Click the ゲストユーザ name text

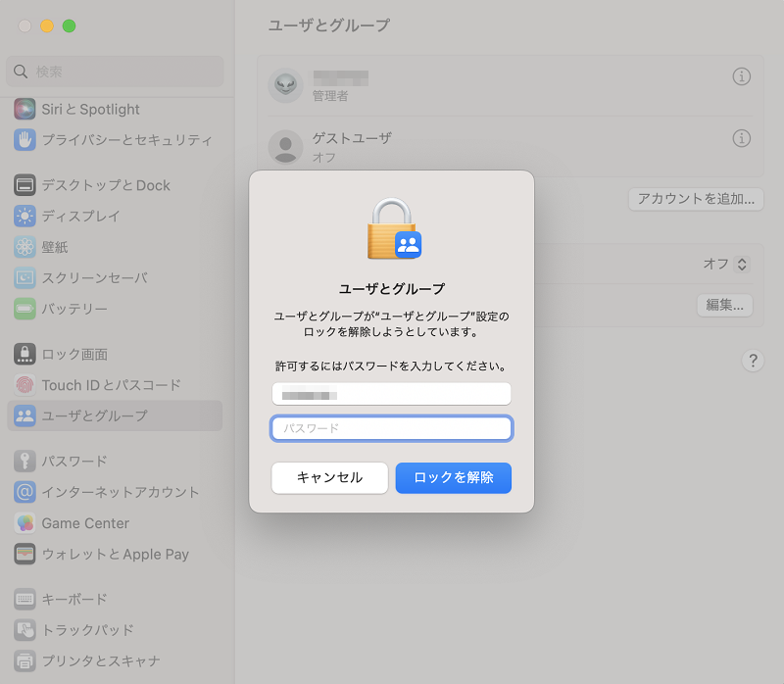(x=352, y=138)
